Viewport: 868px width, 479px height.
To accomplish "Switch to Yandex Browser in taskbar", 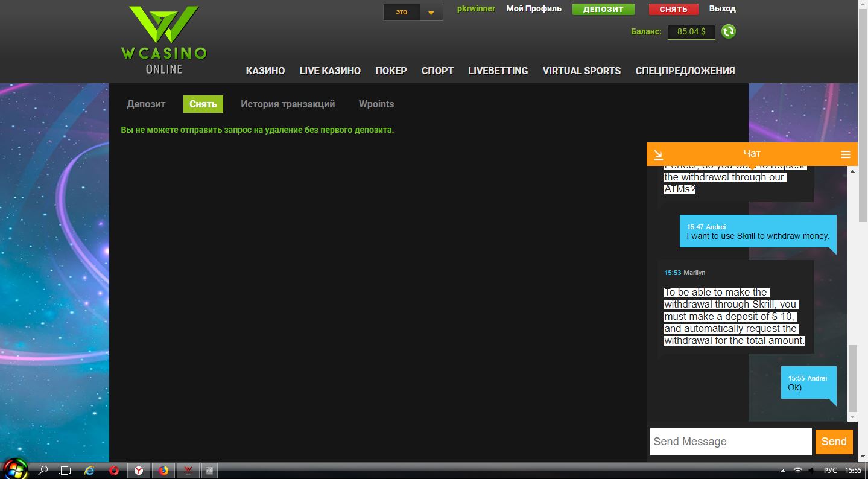I will pos(139,471).
